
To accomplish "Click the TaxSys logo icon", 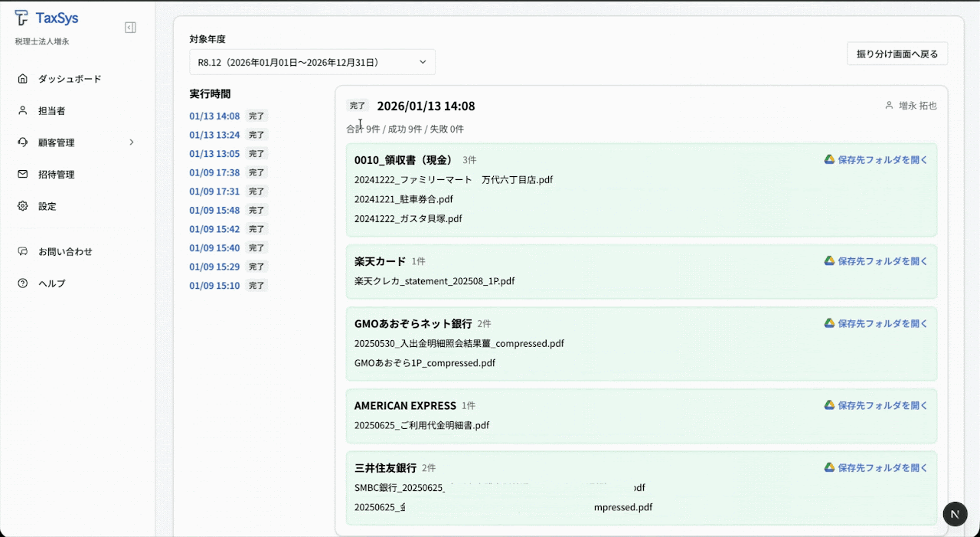I will (22, 18).
